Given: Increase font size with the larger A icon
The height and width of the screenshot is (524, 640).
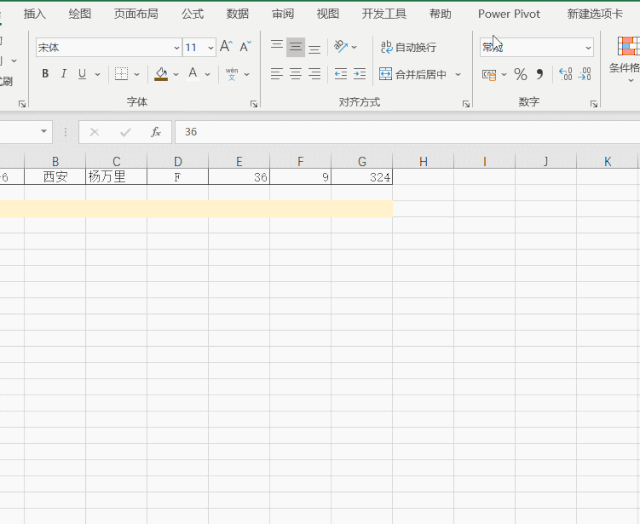Looking at the screenshot, I should (x=226, y=47).
